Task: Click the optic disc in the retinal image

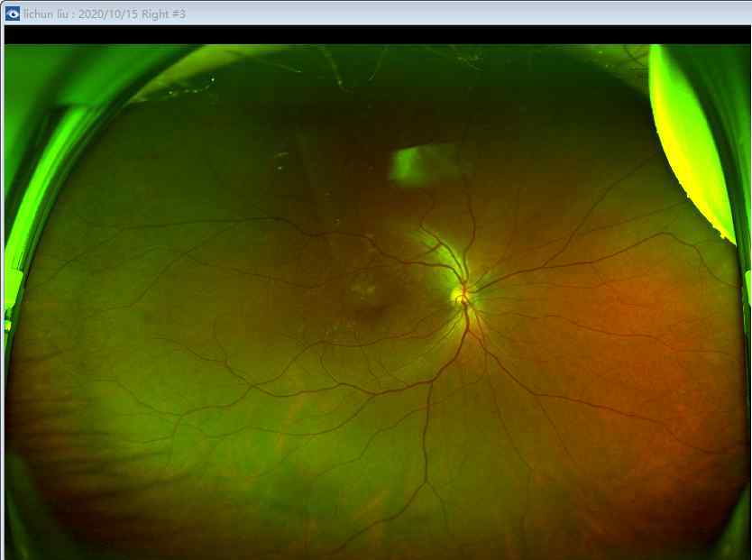Action: pos(462,293)
